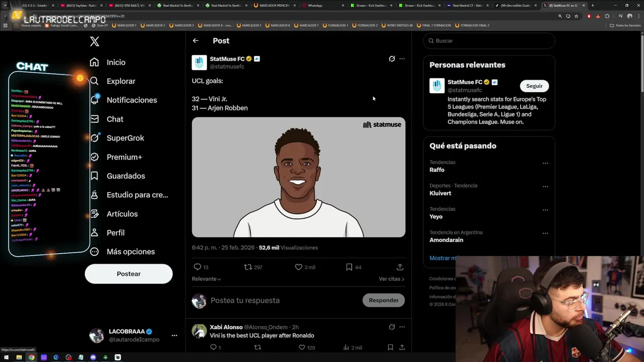Share the StatMuse post

coord(400,267)
